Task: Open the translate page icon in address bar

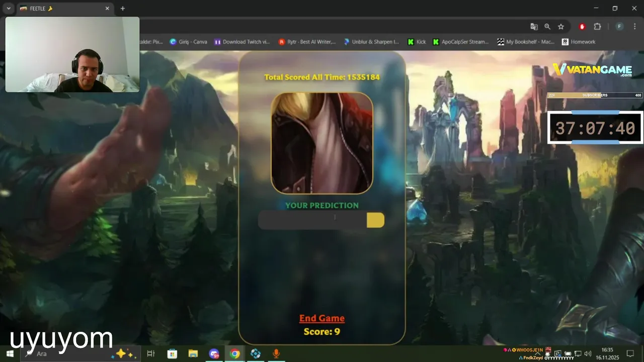Action: tap(534, 27)
